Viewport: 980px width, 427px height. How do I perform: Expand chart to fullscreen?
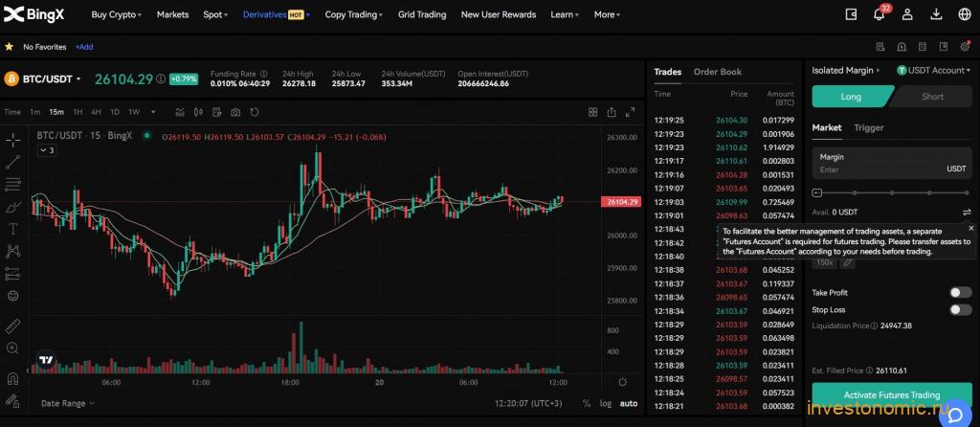630,112
